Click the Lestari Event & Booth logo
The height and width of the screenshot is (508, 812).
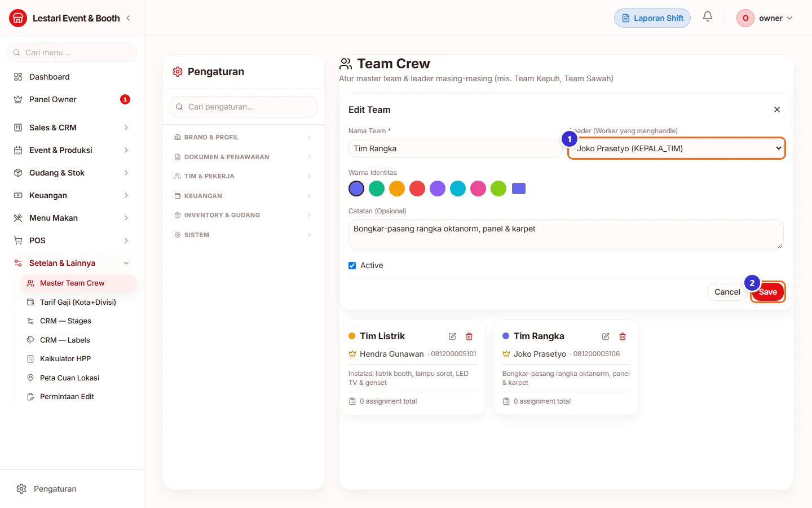click(x=18, y=18)
